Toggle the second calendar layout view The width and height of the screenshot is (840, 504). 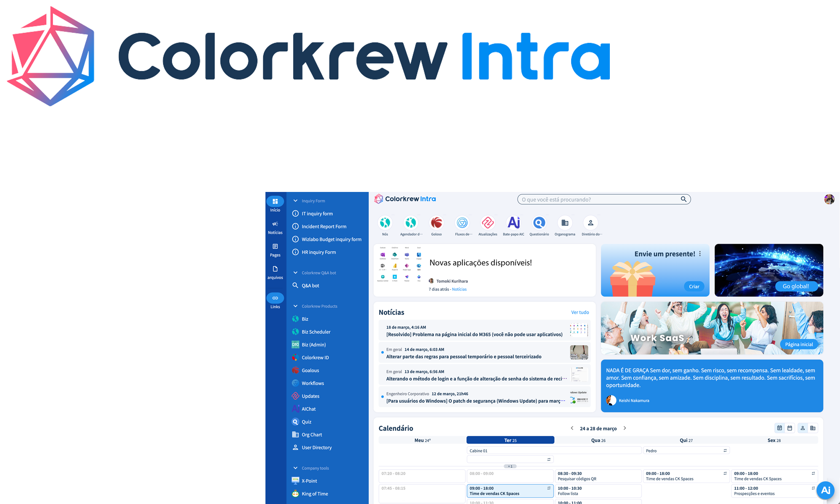pyautogui.click(x=790, y=428)
